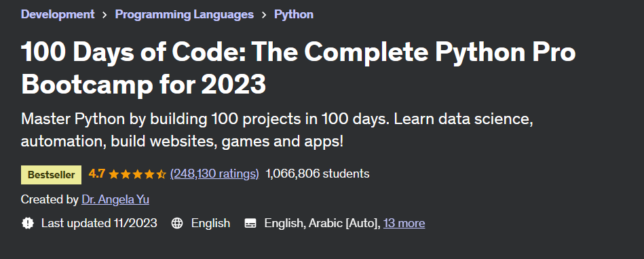Expand the 13 more caption languages
Viewport: 644px width, 259px height.
click(404, 223)
